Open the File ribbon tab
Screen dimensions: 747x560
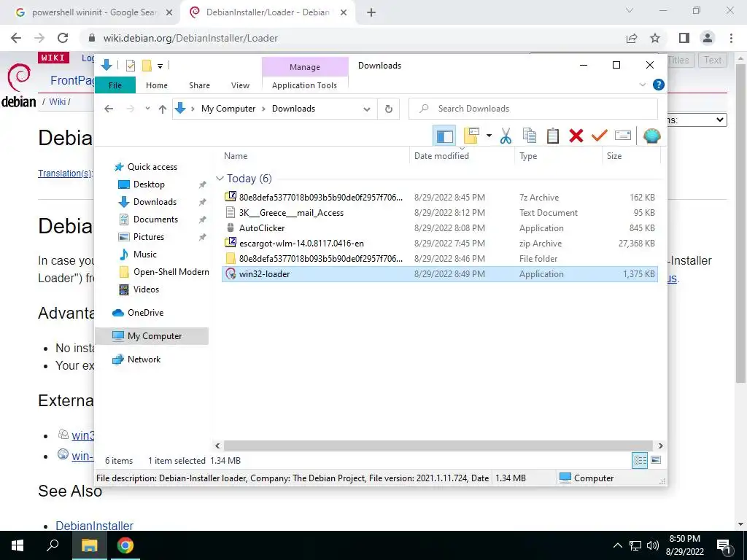click(x=115, y=85)
